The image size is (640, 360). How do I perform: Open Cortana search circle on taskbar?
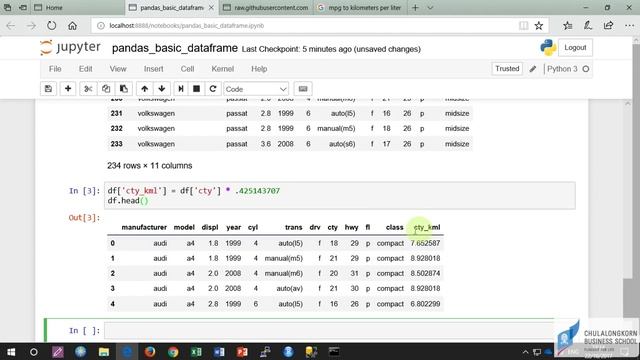tap(34, 352)
